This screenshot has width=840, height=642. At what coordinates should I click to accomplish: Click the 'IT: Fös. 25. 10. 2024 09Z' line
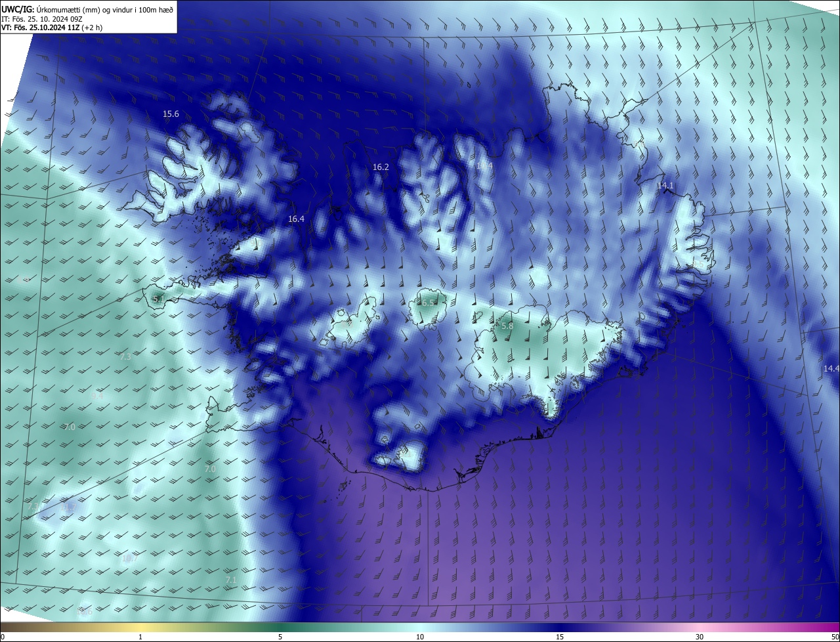[43, 19]
